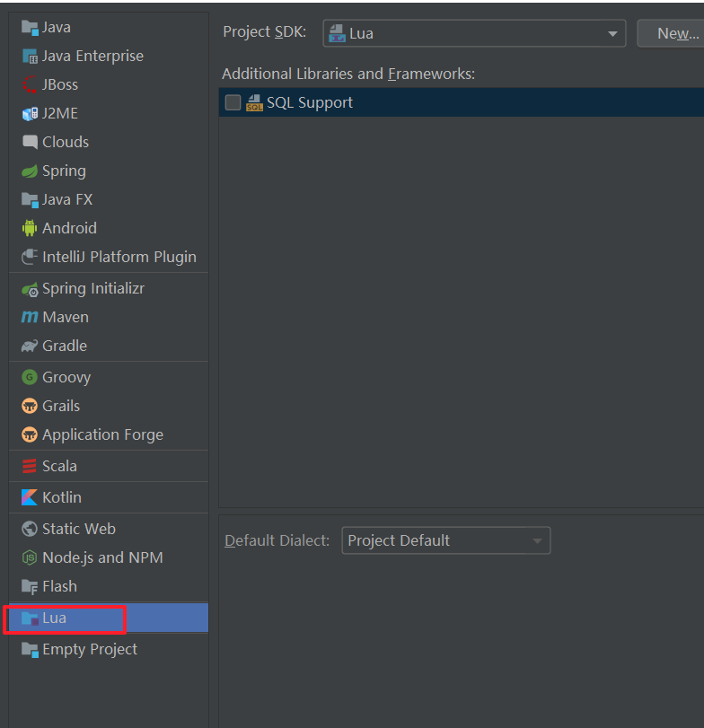This screenshot has height=728, width=704.
Task: Select the "Empty Project" text
Action: 90,650
